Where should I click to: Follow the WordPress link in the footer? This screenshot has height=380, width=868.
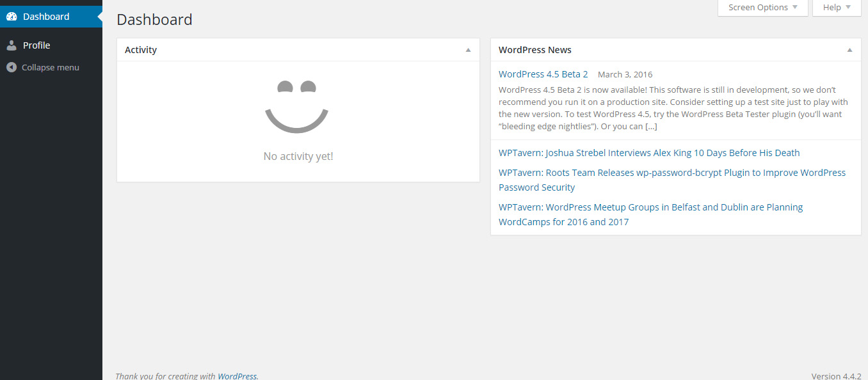[x=237, y=376]
